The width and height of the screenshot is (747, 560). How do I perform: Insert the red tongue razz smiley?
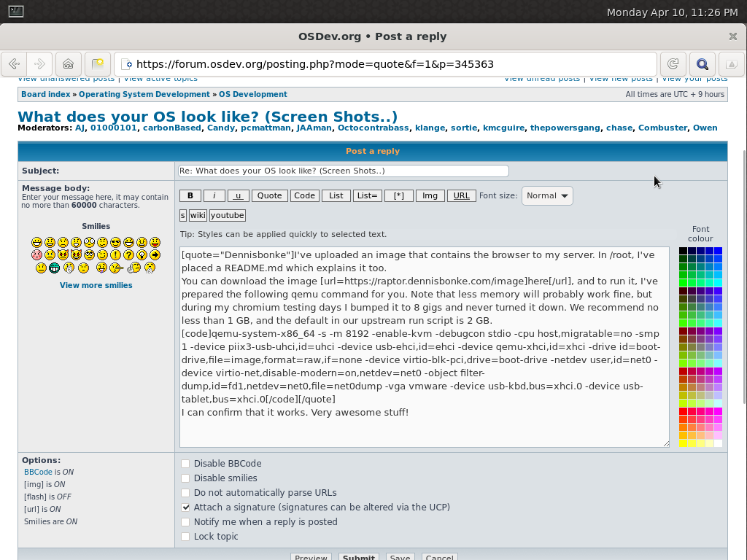[x=155, y=242]
